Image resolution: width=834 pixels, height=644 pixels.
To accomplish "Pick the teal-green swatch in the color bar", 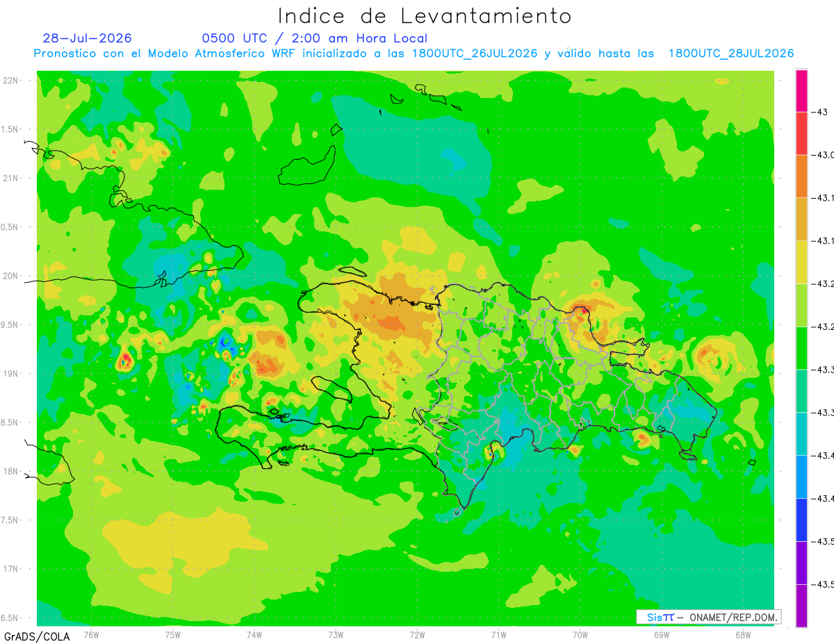I will click(x=801, y=392).
